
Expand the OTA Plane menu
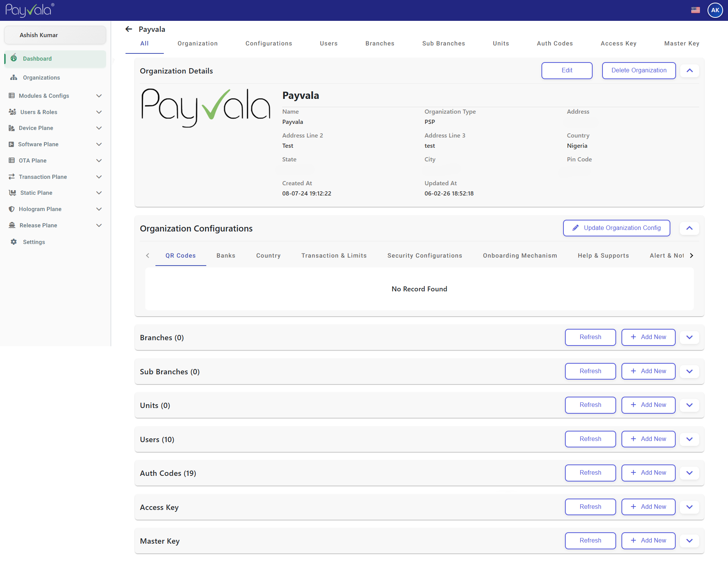[99, 161]
